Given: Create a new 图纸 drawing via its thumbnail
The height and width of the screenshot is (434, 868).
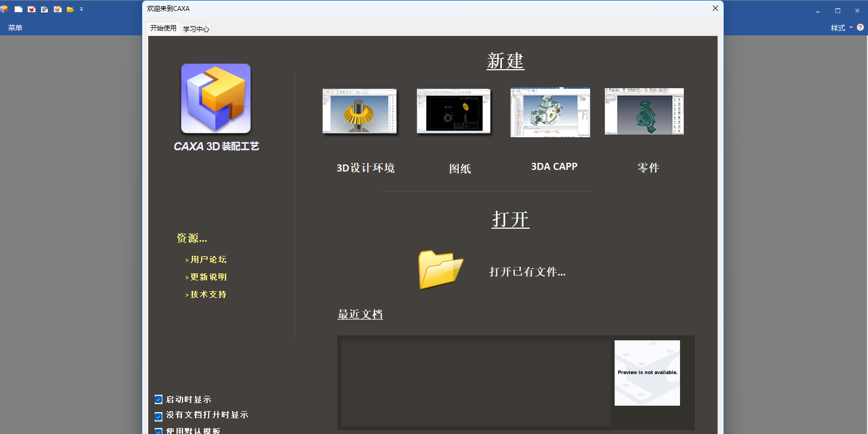Looking at the screenshot, I should click(453, 111).
